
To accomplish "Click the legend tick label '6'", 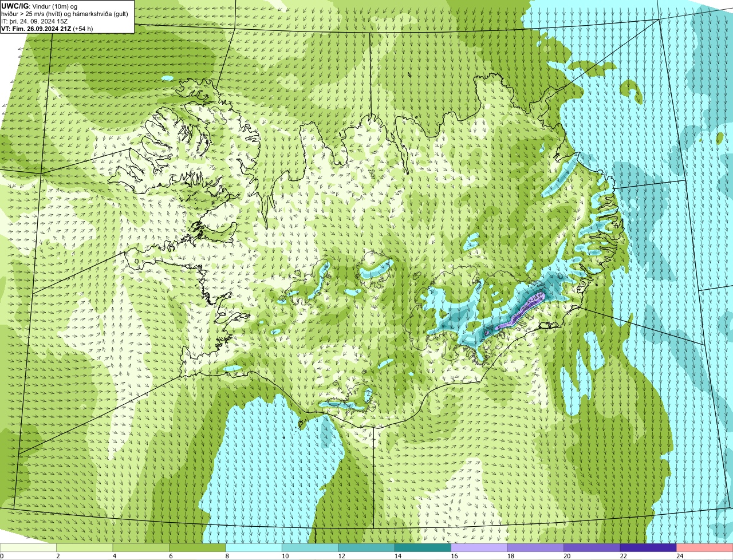I will tap(171, 556).
